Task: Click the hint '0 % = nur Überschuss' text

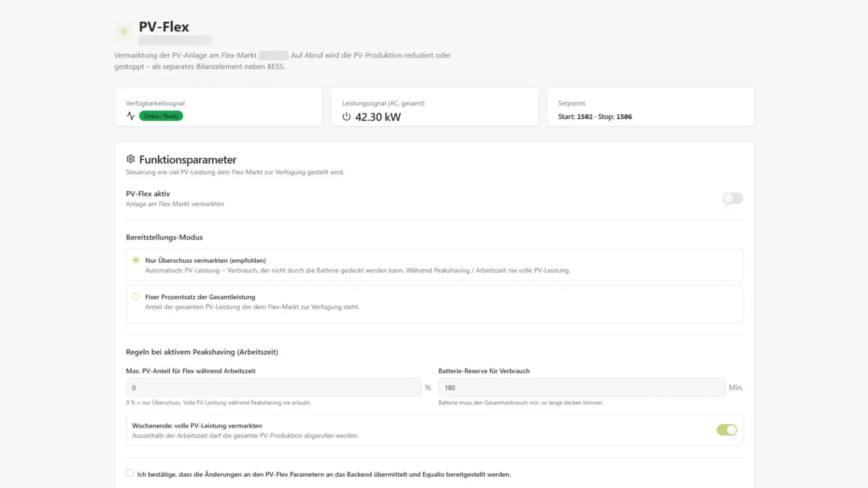Action: (x=218, y=403)
